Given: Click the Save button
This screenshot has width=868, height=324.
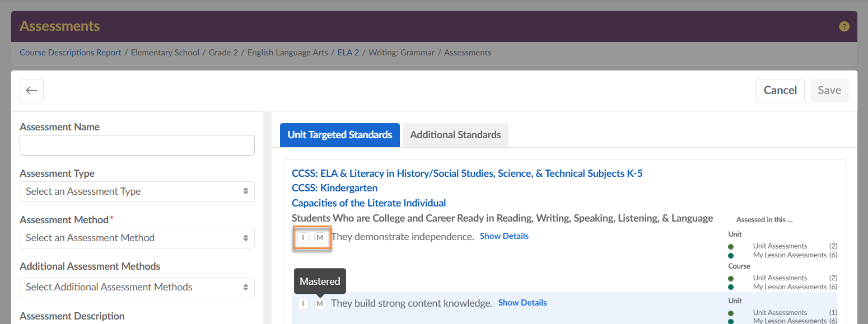Looking at the screenshot, I should (829, 91).
